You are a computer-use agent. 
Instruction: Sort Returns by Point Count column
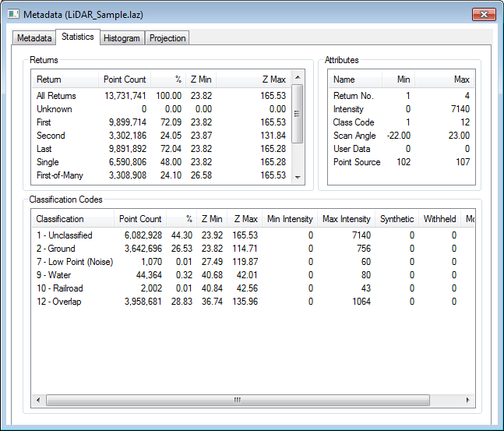[x=124, y=79]
